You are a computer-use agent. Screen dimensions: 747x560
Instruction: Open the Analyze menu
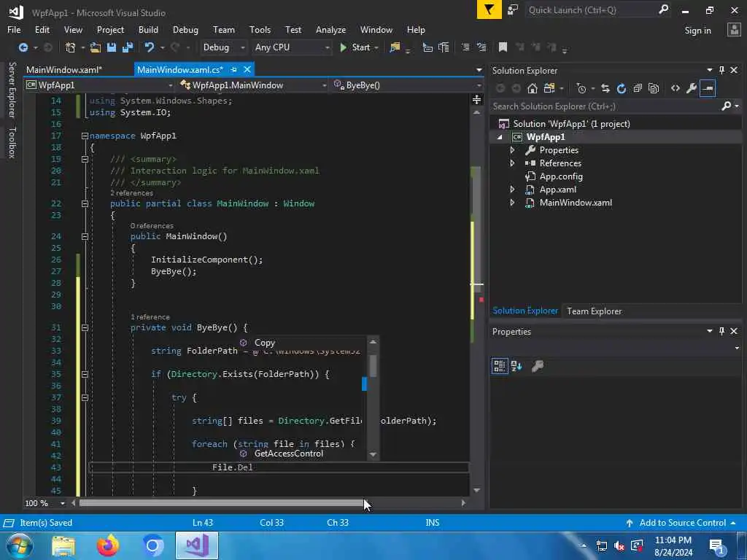330,29
